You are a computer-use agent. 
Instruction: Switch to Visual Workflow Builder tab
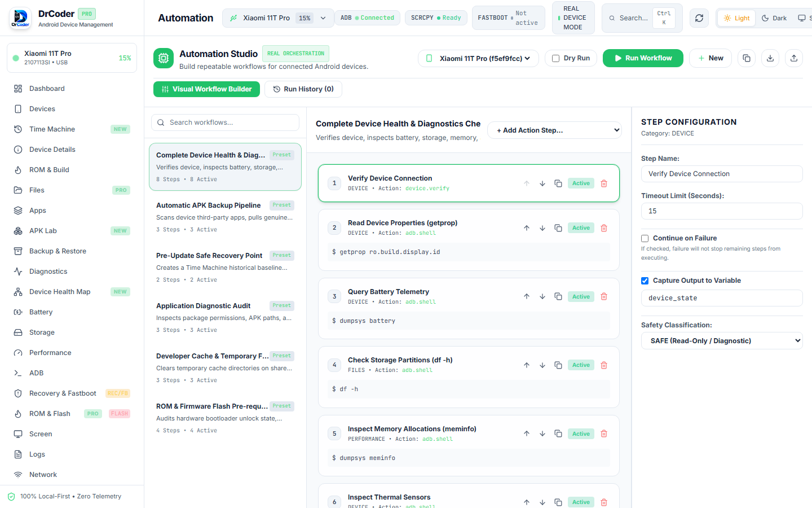click(x=206, y=89)
